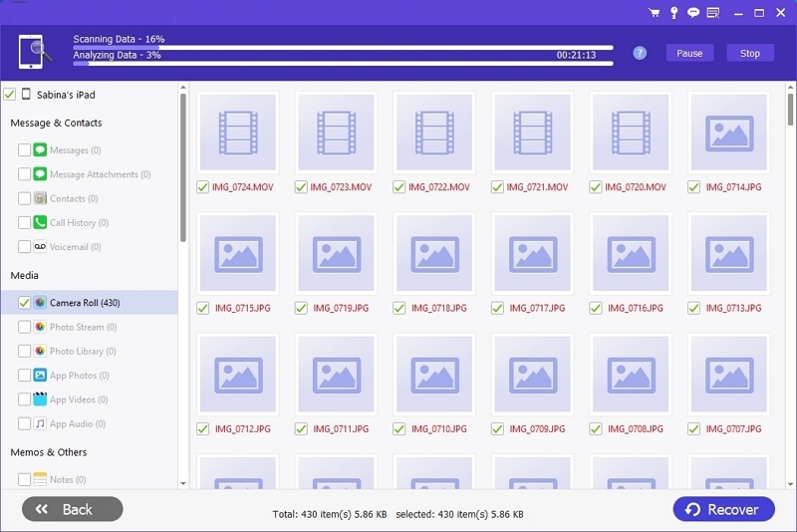The width and height of the screenshot is (797, 532).
Task: Click the question mark help icon
Action: [x=641, y=53]
